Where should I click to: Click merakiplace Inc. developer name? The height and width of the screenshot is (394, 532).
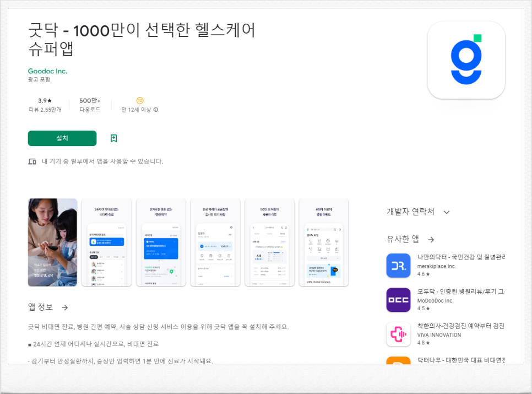point(437,266)
